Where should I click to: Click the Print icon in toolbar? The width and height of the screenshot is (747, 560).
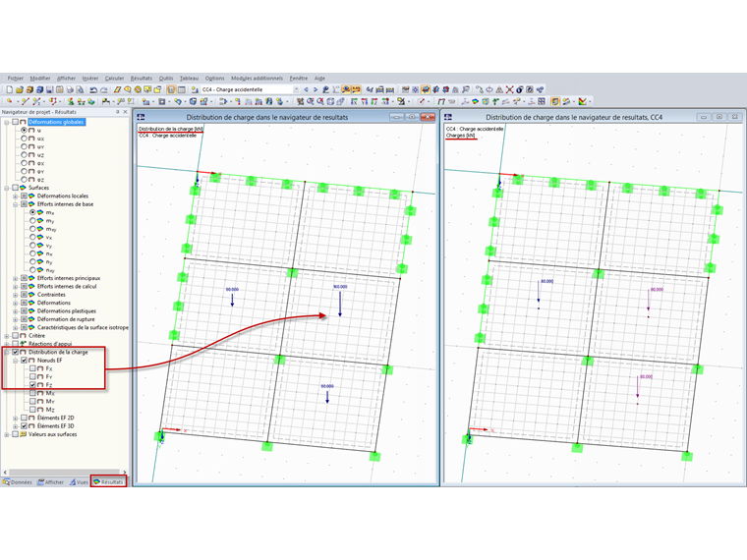tap(70, 89)
